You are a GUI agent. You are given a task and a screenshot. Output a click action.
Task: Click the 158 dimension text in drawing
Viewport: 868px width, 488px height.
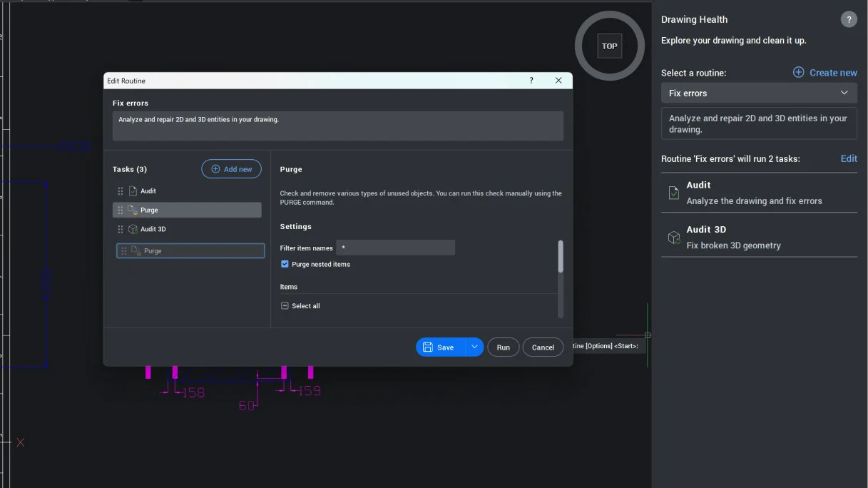[x=193, y=392]
